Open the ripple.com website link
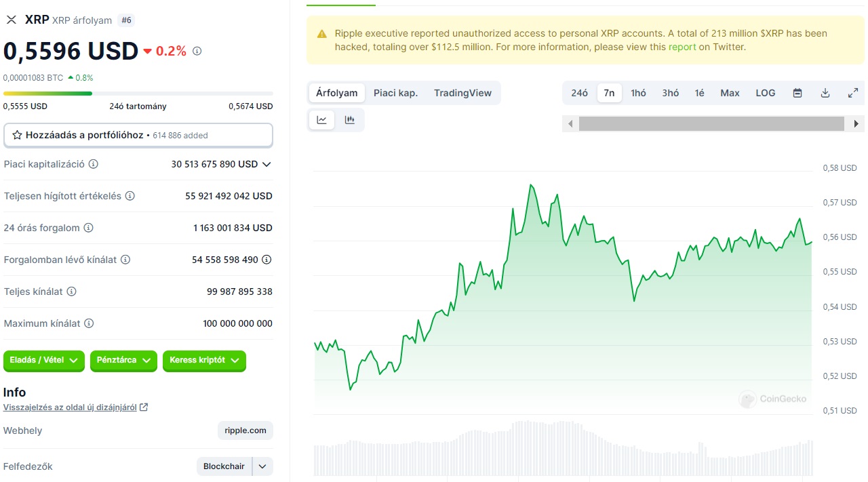This screenshot has height=482, width=868. coord(245,430)
